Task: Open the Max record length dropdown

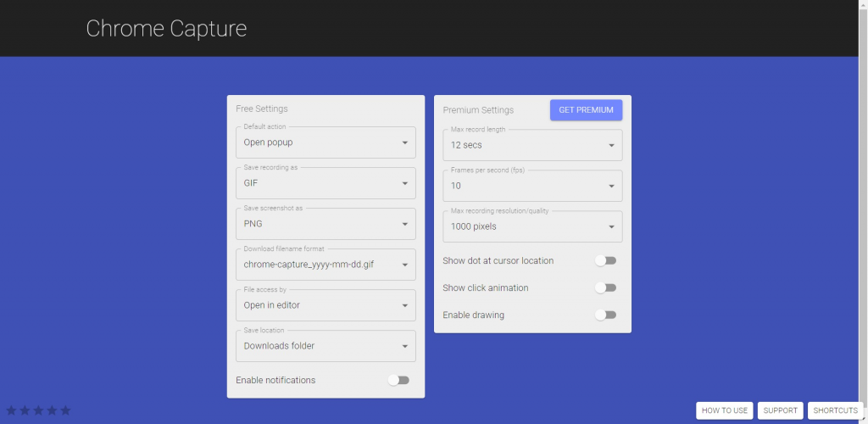Action: pos(532,145)
